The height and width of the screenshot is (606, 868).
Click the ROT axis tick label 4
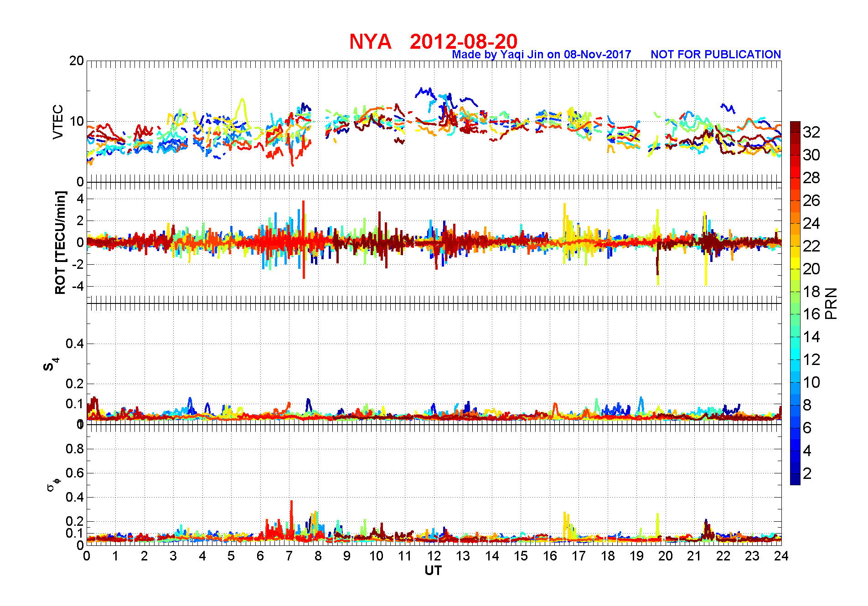80,199
